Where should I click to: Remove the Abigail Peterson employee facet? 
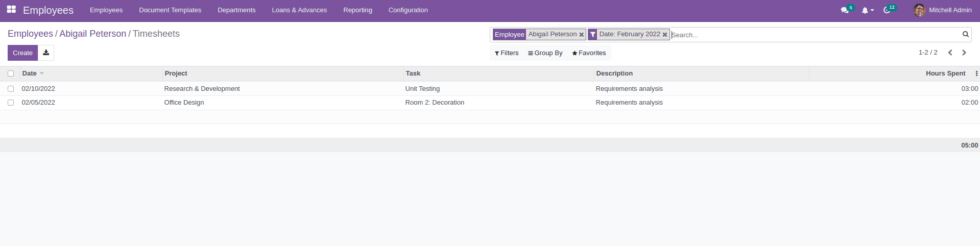pos(581,35)
